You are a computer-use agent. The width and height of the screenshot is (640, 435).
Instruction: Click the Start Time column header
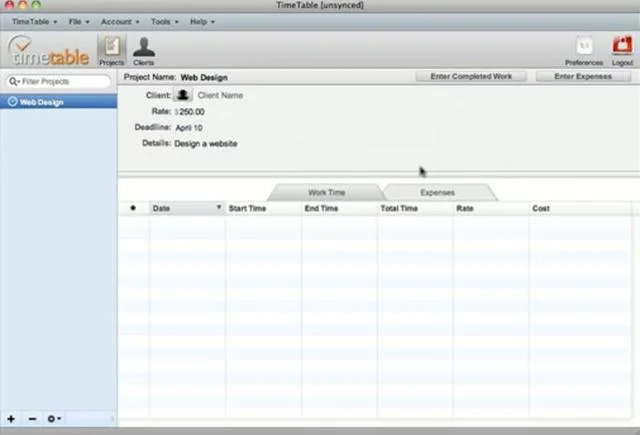point(263,208)
